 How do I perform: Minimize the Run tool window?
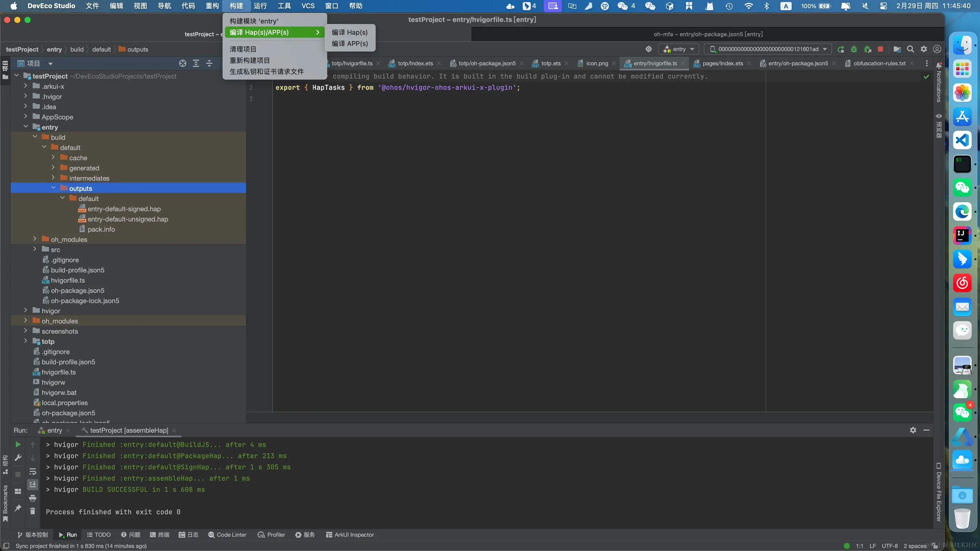tap(926, 430)
